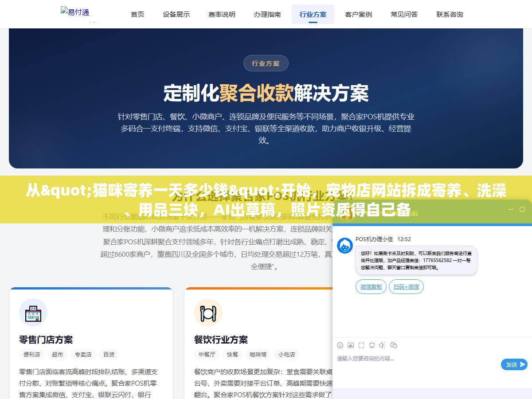
Task: Click the 小吃店 tag
Action: coord(287,355)
